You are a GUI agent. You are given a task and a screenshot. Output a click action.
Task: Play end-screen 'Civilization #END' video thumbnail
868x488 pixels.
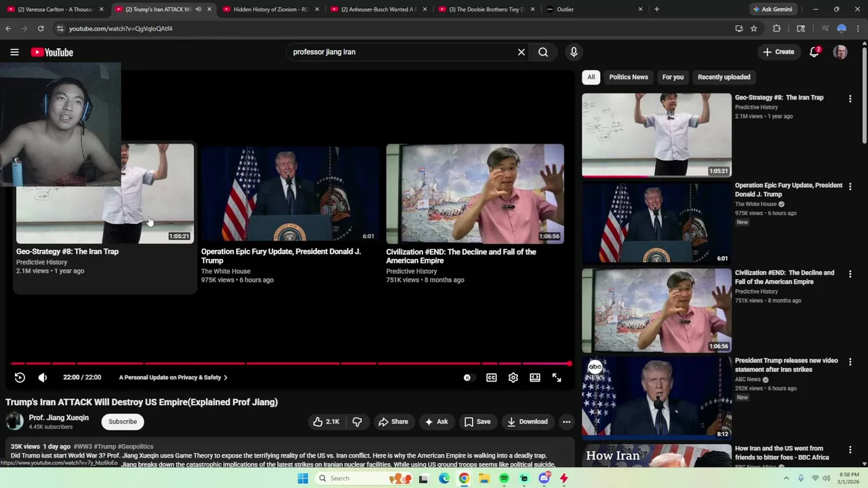[475, 193]
